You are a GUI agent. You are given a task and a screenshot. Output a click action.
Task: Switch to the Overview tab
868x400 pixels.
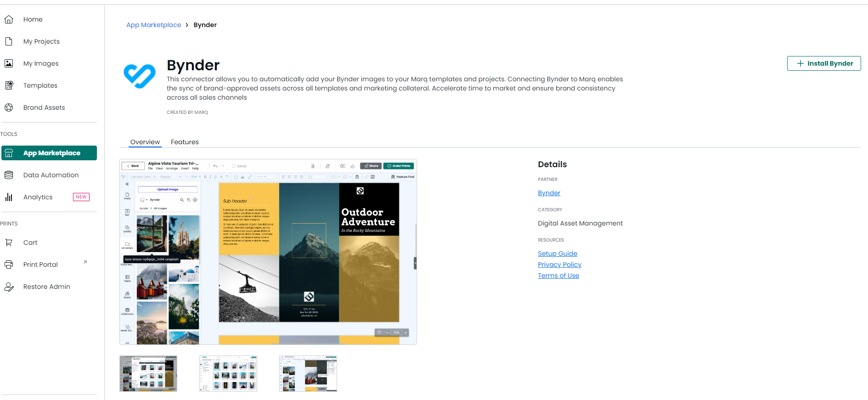(145, 142)
